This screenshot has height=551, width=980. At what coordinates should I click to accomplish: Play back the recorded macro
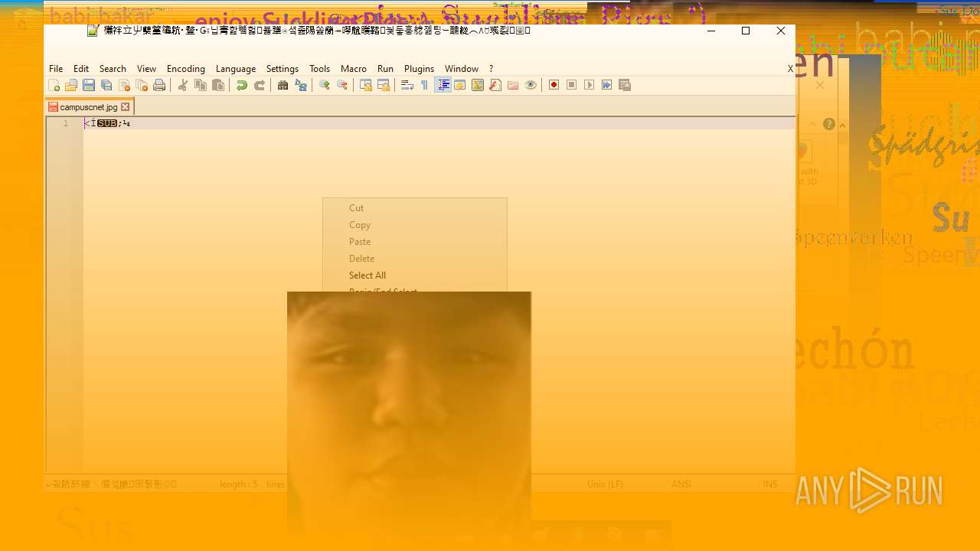(x=589, y=85)
